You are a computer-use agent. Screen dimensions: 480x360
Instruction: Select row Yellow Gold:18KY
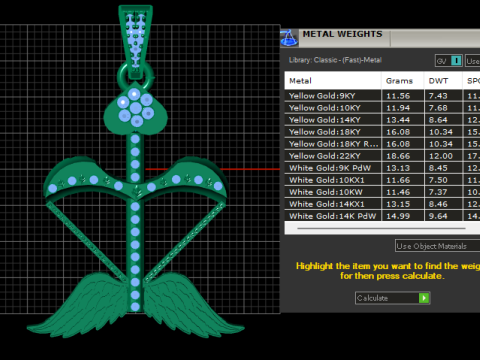click(382, 132)
